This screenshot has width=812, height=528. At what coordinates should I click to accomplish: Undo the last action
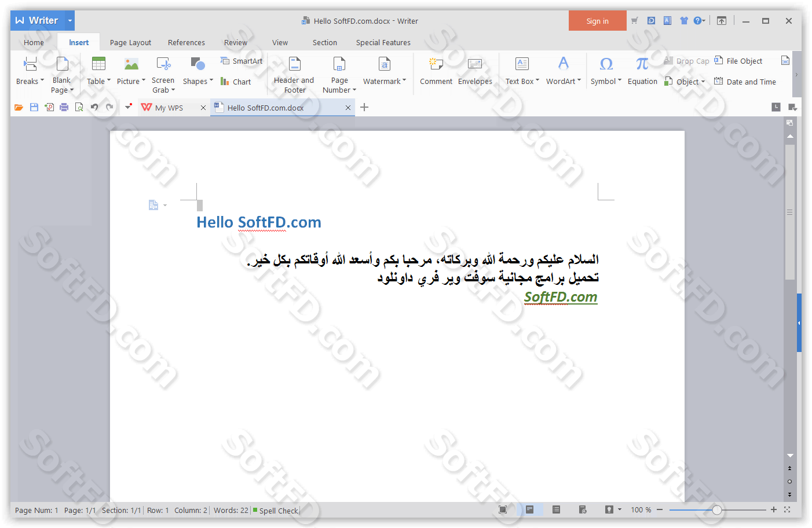[x=94, y=107]
